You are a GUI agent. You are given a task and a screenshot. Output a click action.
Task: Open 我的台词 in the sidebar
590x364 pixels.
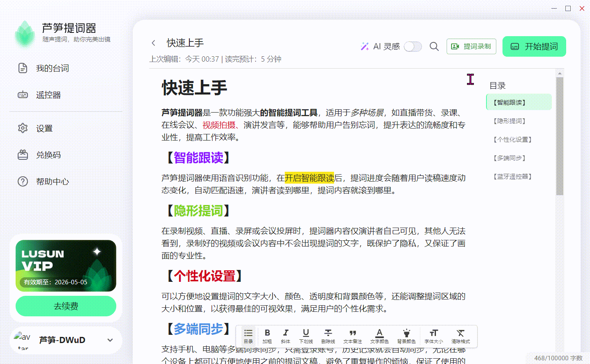[52, 68]
